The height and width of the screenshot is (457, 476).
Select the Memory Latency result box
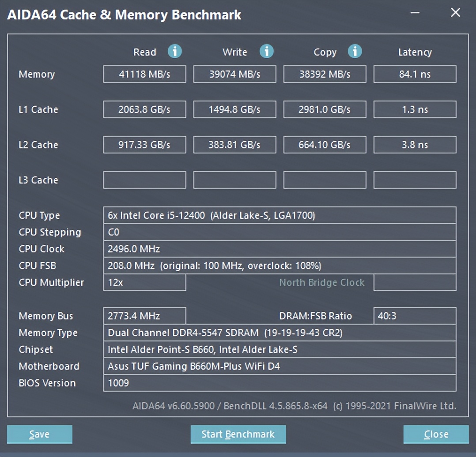point(415,74)
